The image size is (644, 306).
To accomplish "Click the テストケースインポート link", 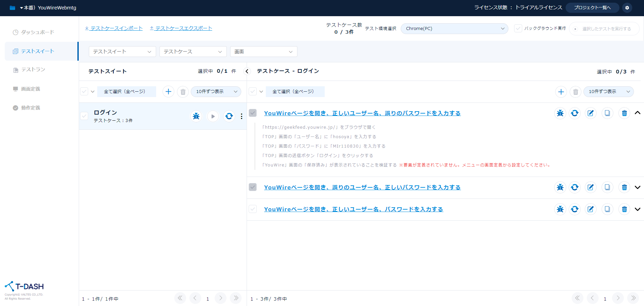I will pyautogui.click(x=114, y=28).
